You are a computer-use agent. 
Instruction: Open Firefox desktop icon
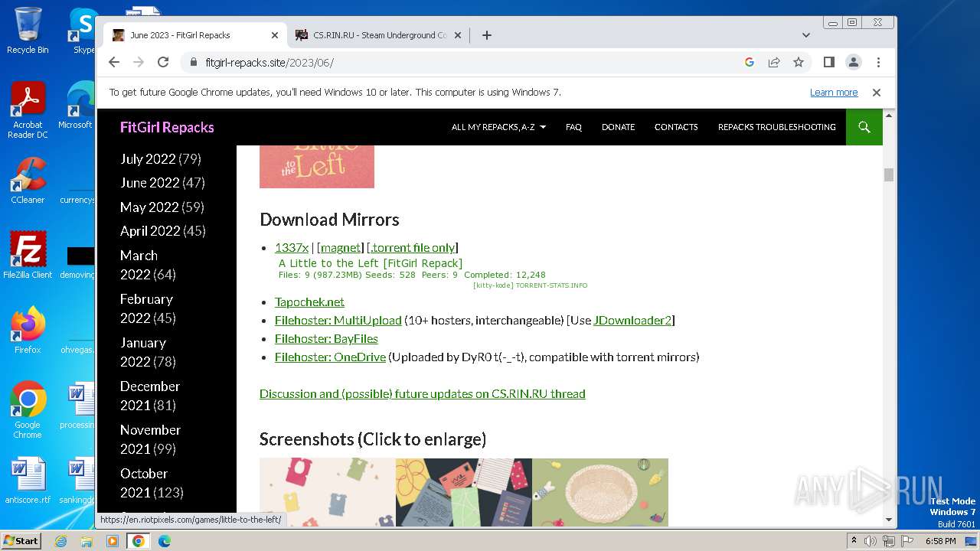[28, 331]
